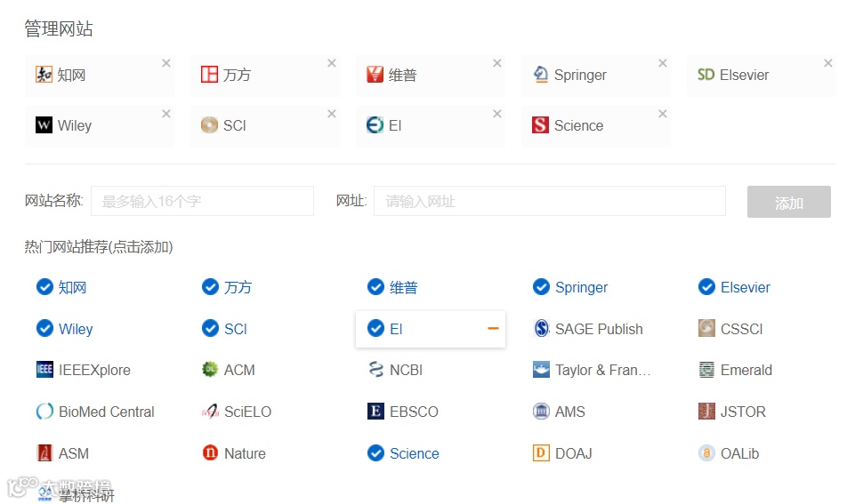The height and width of the screenshot is (504, 847).
Task: Click the 添加 button
Action: 788,202
